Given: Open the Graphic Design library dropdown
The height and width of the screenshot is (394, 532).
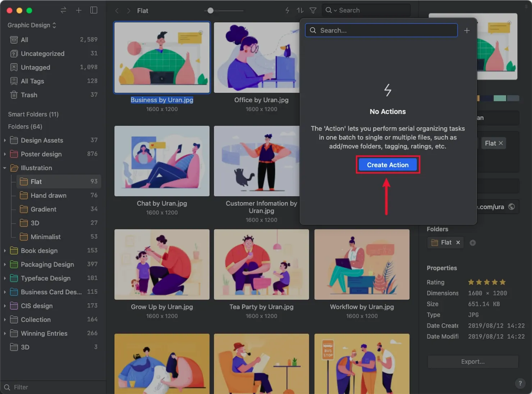Looking at the screenshot, I should [x=32, y=25].
